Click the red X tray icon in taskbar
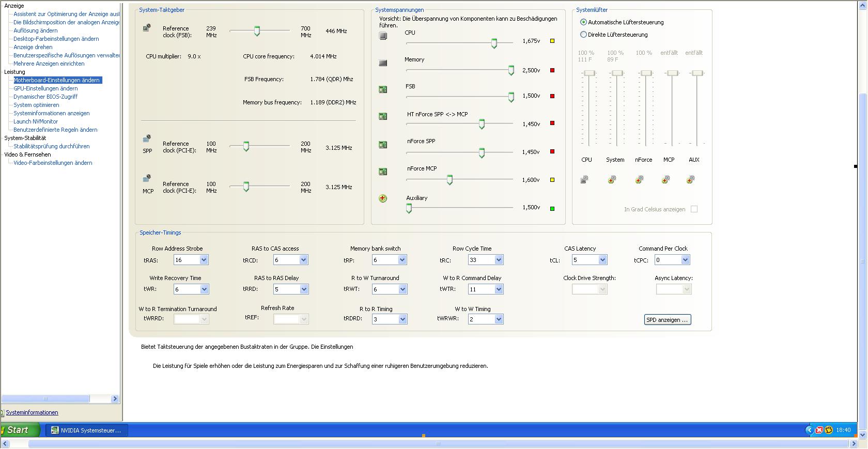 tap(819, 430)
